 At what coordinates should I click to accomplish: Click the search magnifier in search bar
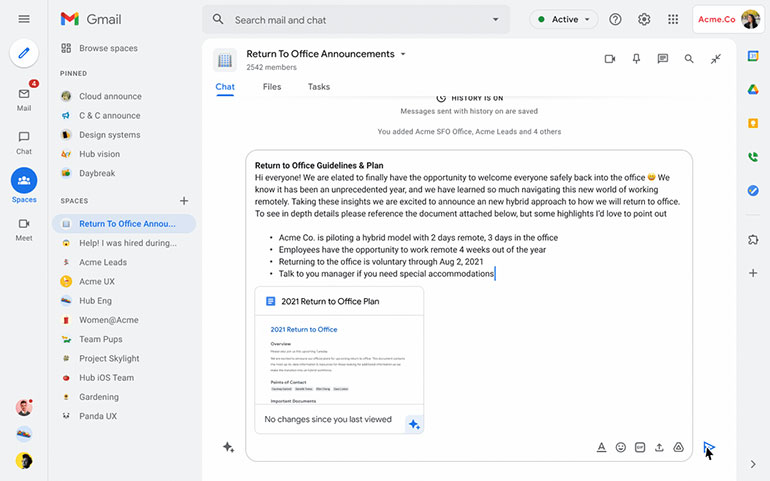coord(218,20)
